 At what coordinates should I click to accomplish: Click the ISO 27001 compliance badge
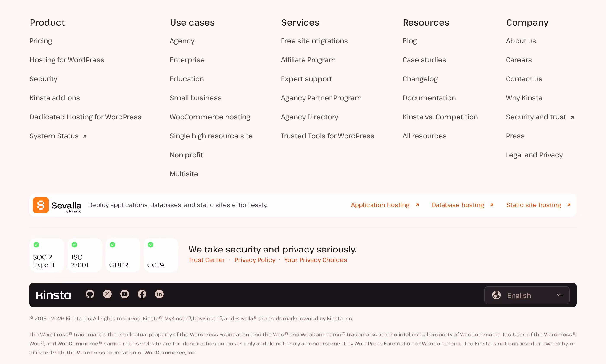pos(85,255)
